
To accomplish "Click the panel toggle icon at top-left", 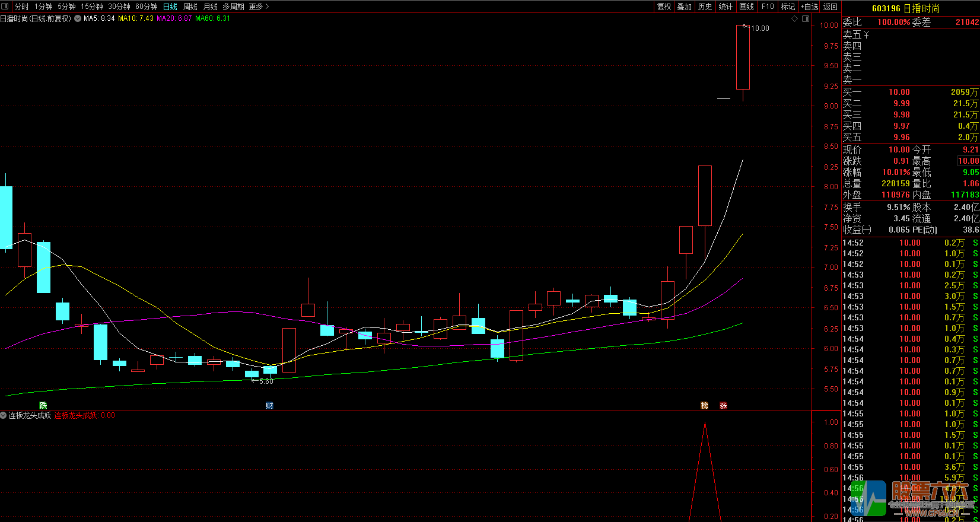I will [x=5, y=7].
